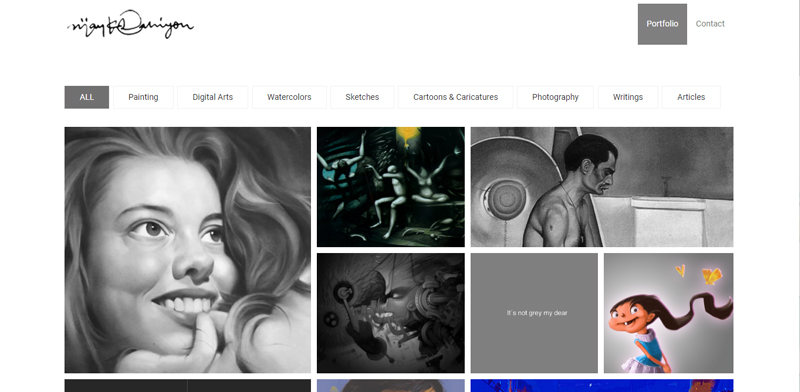800x392 pixels.
Task: Open the partially visible blue artwork thumbnail
Action: (602, 385)
